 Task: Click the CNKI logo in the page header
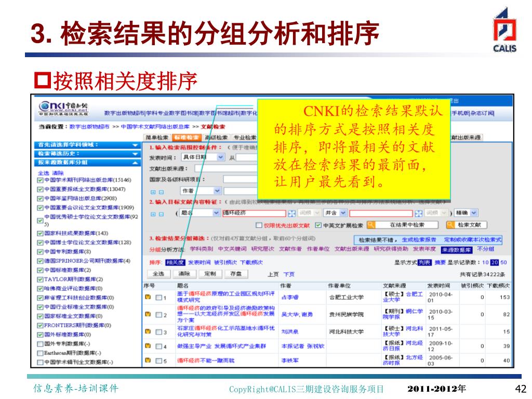[x=63, y=108]
